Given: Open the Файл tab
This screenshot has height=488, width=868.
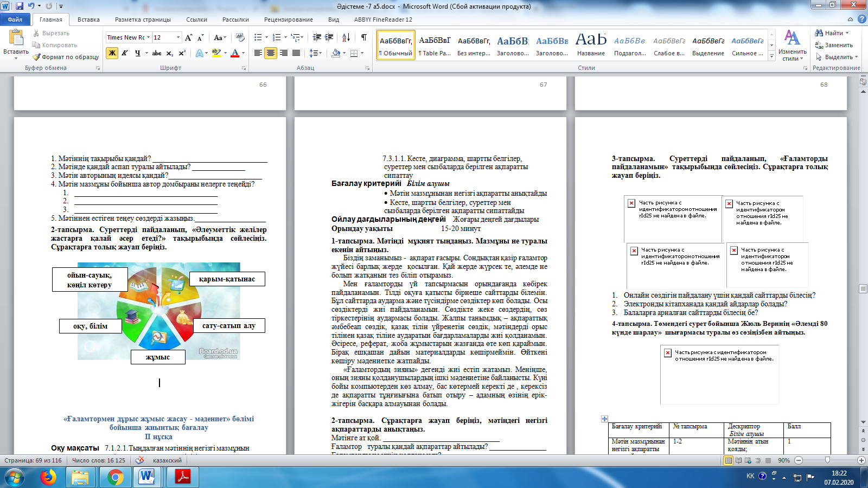Looking at the screenshot, I should [15, 20].
